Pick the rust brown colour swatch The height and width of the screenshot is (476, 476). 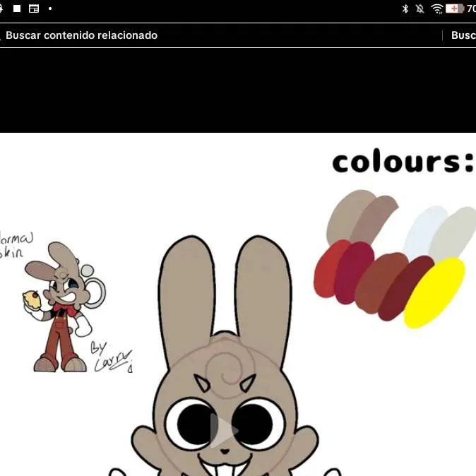click(x=379, y=282)
